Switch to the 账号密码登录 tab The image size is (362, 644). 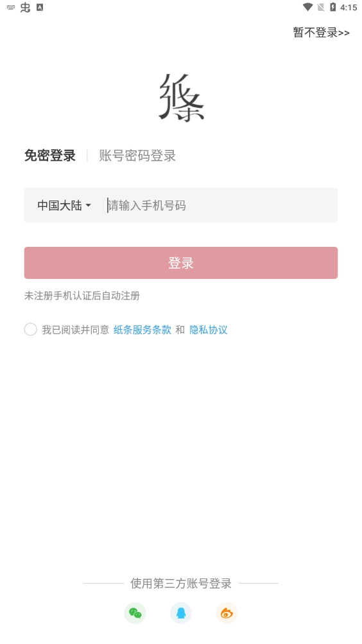137,156
